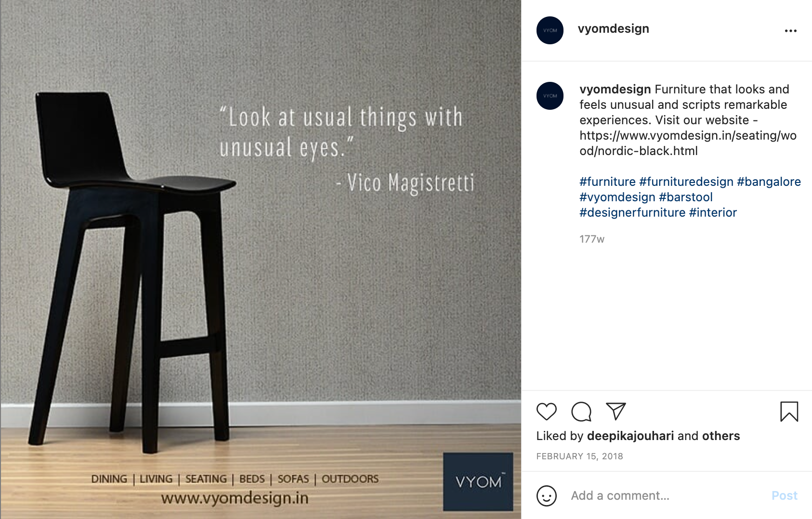Save the post with the bookmark icon
Image resolution: width=812 pixels, height=519 pixels.
coord(789,412)
